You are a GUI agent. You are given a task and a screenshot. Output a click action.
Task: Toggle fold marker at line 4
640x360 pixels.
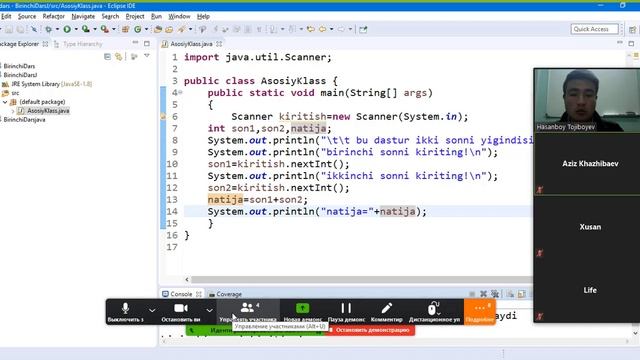(180, 92)
